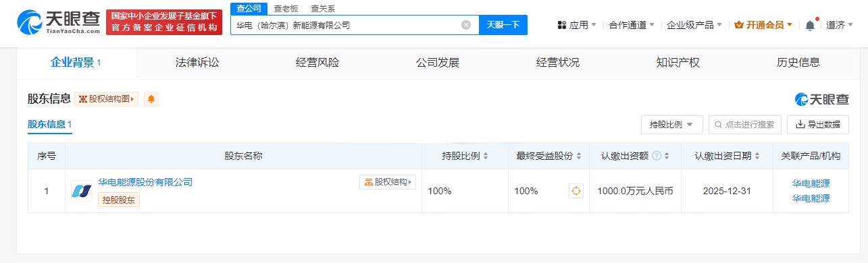Clear the search box with the X icon
868x263 pixels.
466,25
